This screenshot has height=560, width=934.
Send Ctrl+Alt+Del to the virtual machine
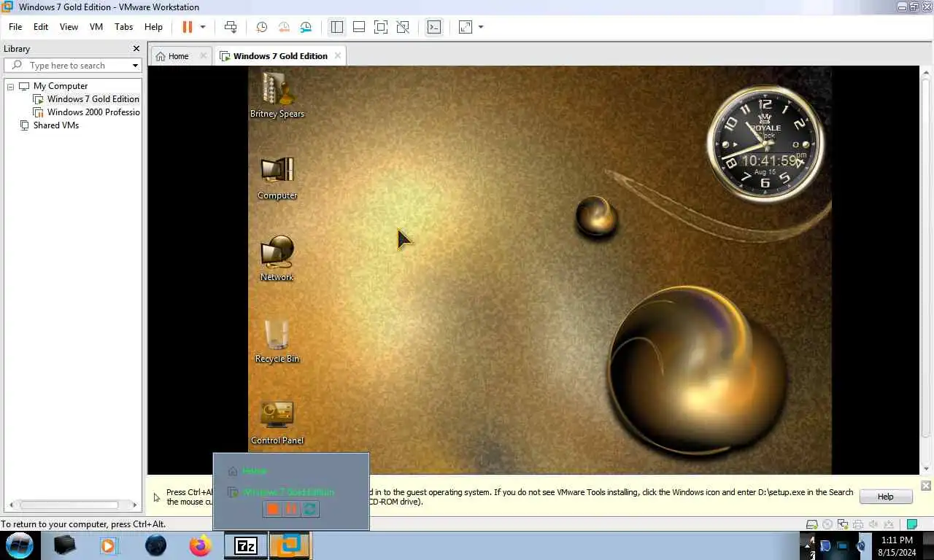click(x=231, y=27)
